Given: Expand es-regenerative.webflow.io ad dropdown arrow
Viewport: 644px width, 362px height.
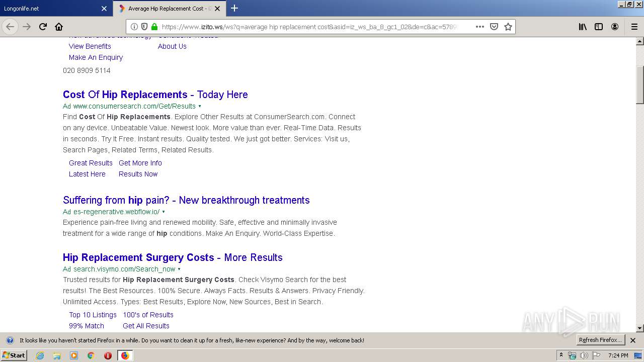Looking at the screenshot, I should (164, 212).
